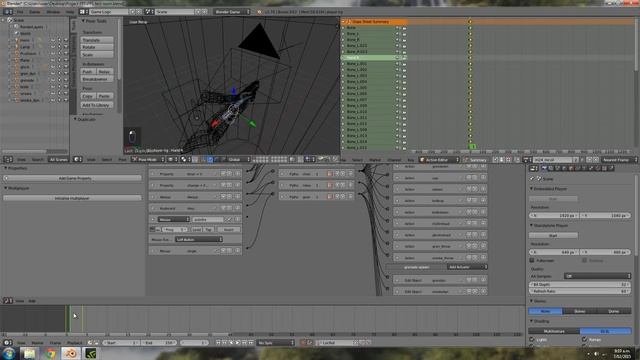The height and width of the screenshot is (360, 640).
Task: Collapse the Stereo panel header
Action: 538,301
